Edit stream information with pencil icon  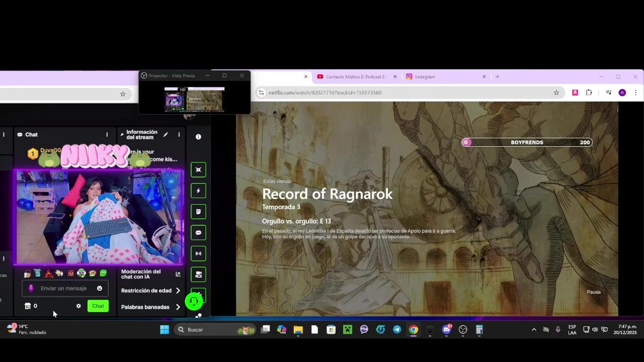click(166, 135)
